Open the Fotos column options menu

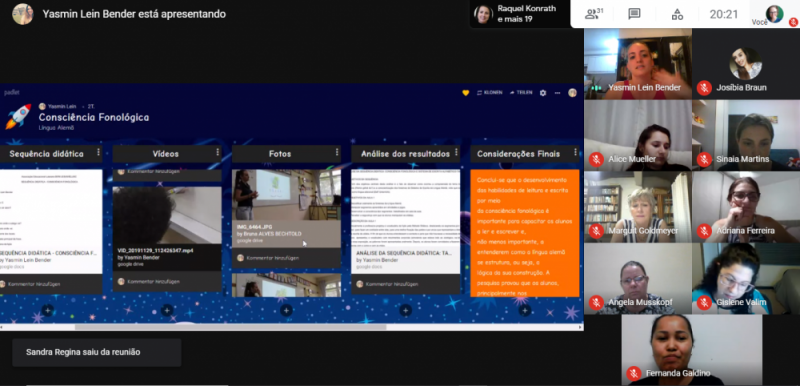tap(337, 152)
